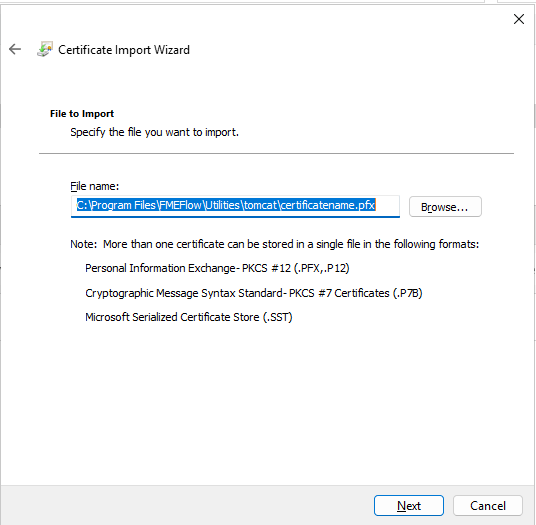
Task: Click the Certificate Import Wizard icon
Action: pos(45,49)
